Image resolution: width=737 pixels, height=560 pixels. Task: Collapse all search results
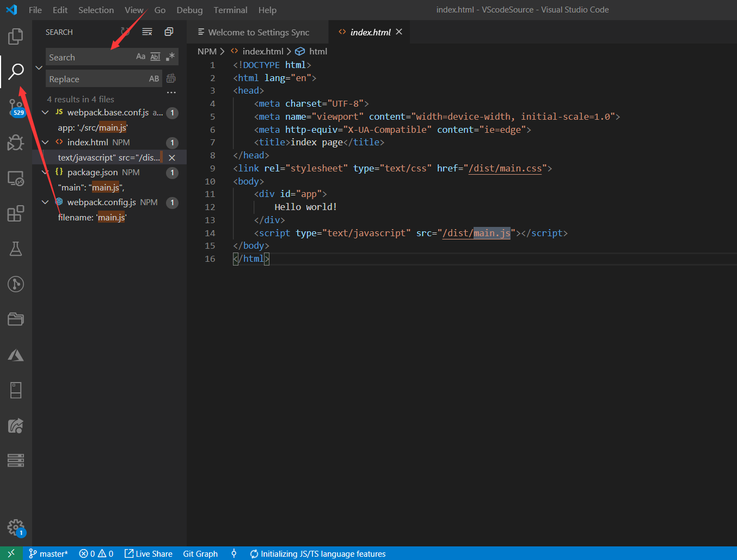tap(169, 32)
